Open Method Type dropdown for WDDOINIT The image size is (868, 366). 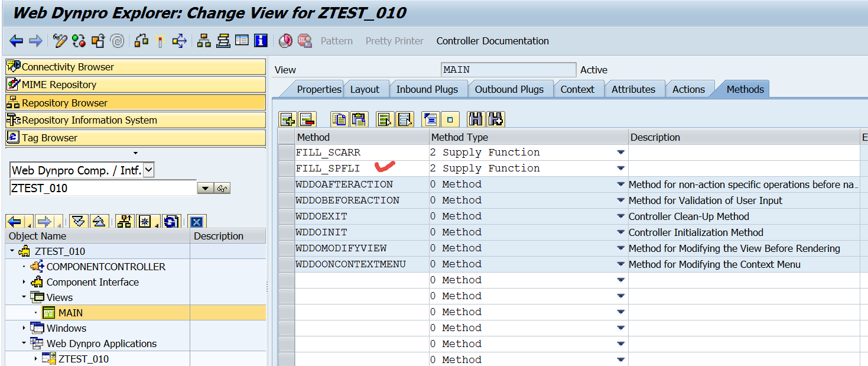coord(620,232)
